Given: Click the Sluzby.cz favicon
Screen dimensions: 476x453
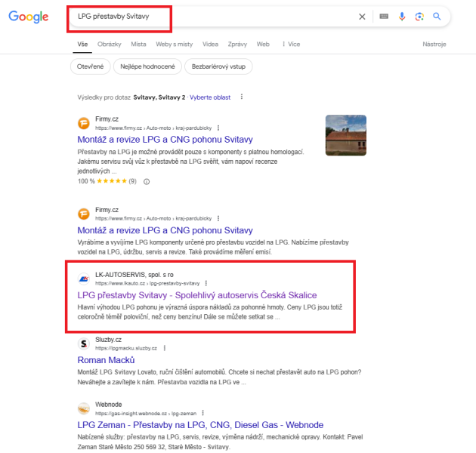Looking at the screenshot, I should [84, 344].
